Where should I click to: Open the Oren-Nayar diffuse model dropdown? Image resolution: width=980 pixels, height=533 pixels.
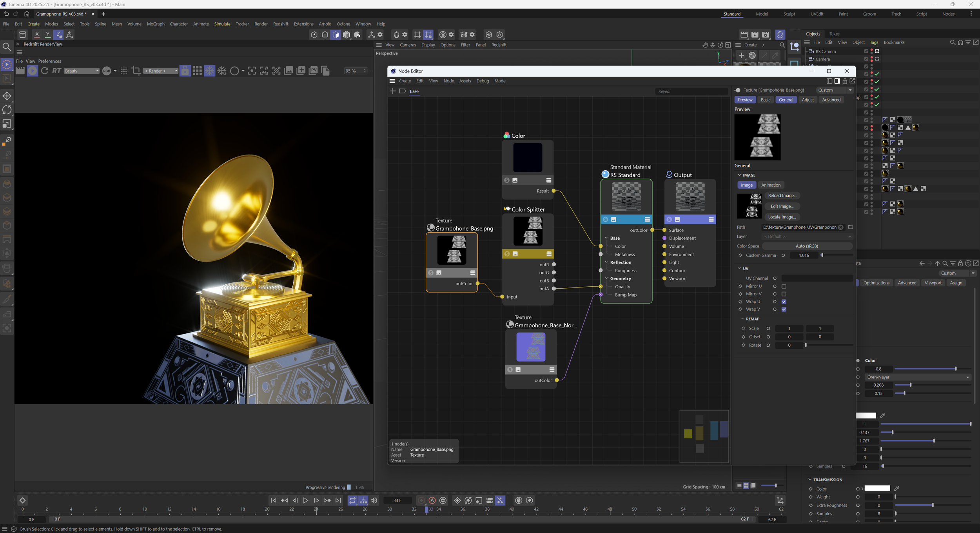click(918, 377)
